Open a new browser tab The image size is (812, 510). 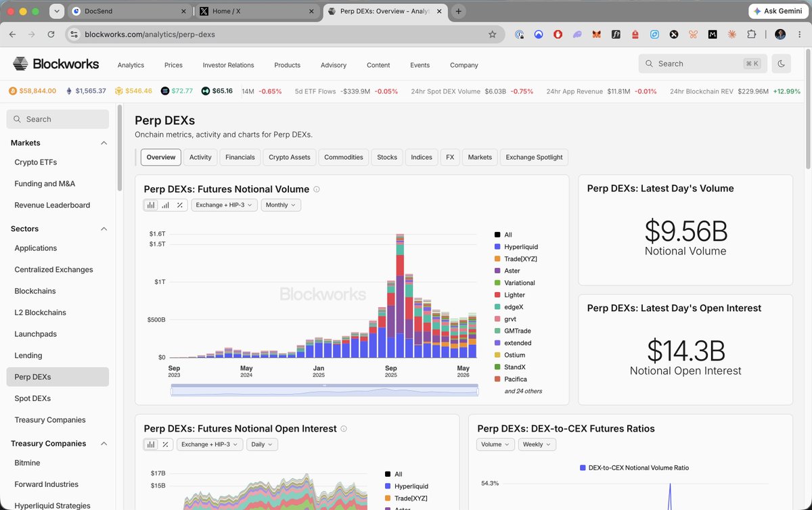[458, 11]
